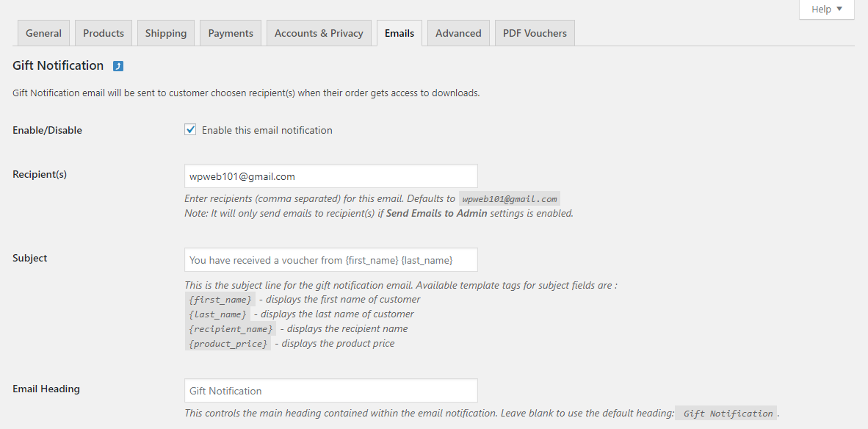Toggle the Enable this email notification checkbox
The height and width of the screenshot is (429, 868).
pos(190,130)
